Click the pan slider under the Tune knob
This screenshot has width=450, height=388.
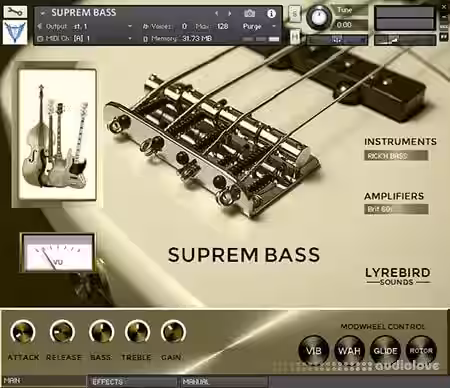[x=337, y=40]
